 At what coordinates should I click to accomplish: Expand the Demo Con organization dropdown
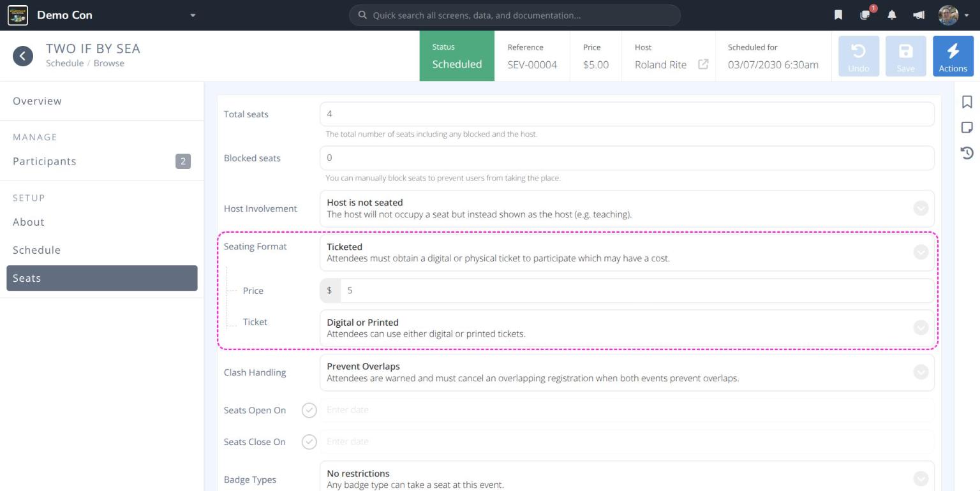click(193, 15)
